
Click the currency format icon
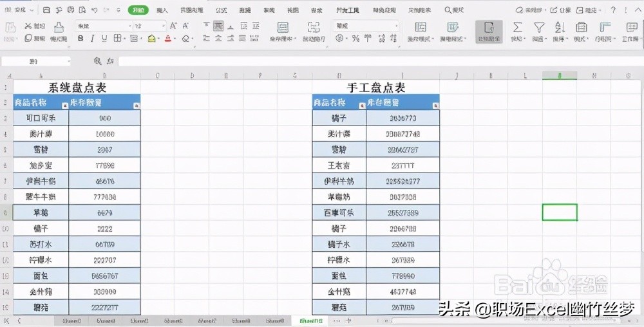point(339,38)
